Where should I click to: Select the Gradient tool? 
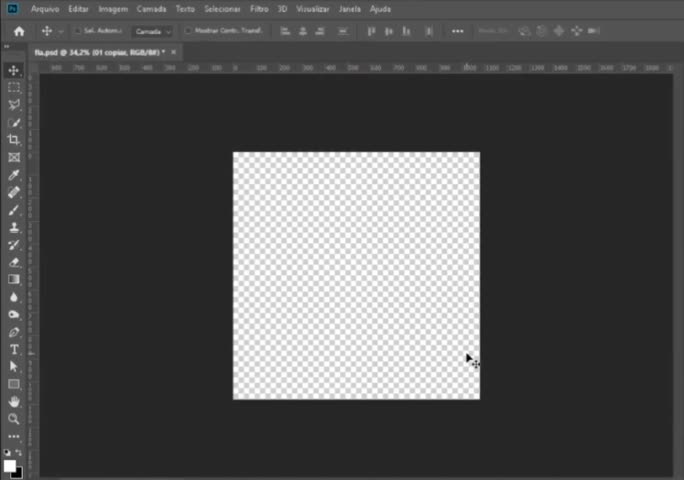coord(14,279)
